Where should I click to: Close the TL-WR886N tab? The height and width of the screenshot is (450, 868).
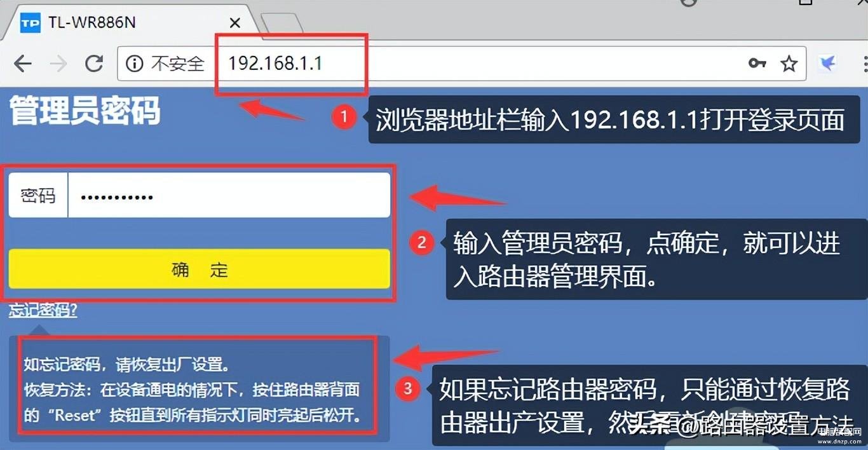click(x=234, y=23)
